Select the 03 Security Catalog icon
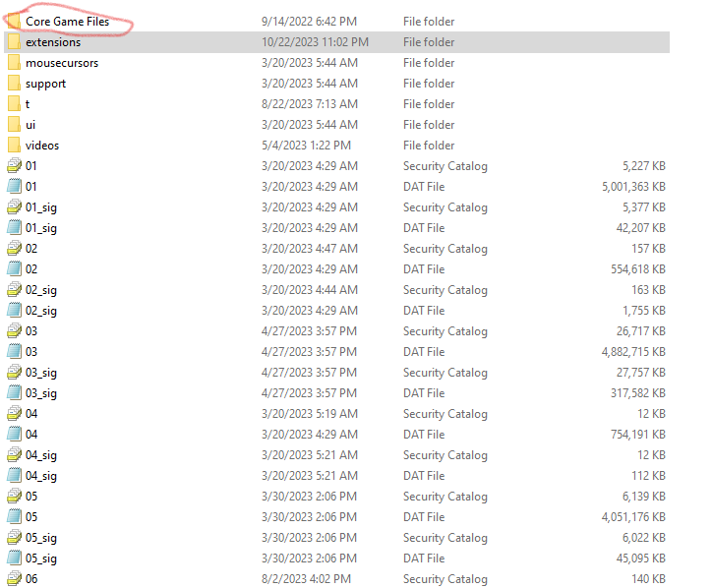 [x=14, y=331]
